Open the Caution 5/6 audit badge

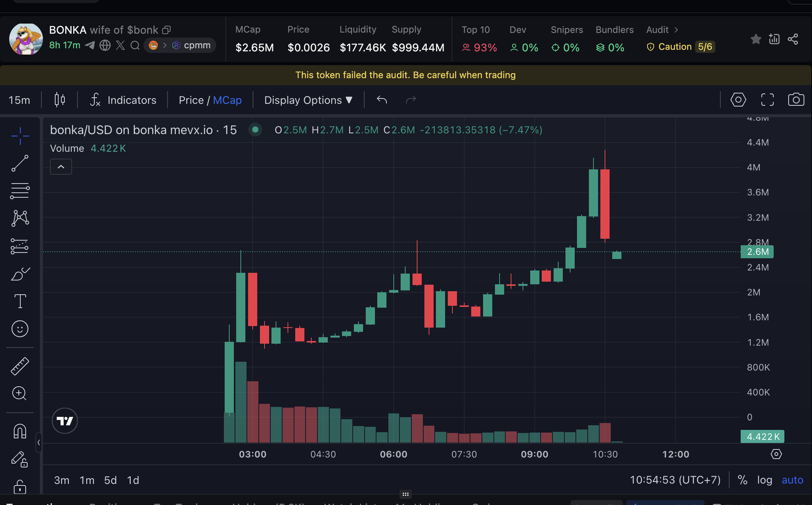(680, 47)
